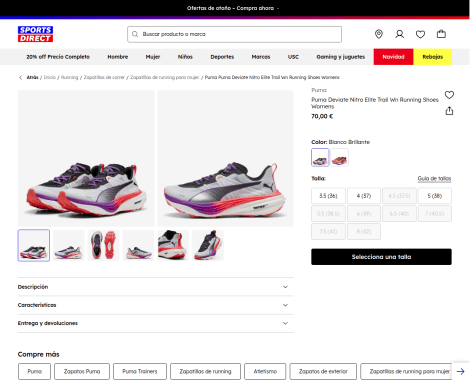Open the Mujer menu

(153, 57)
